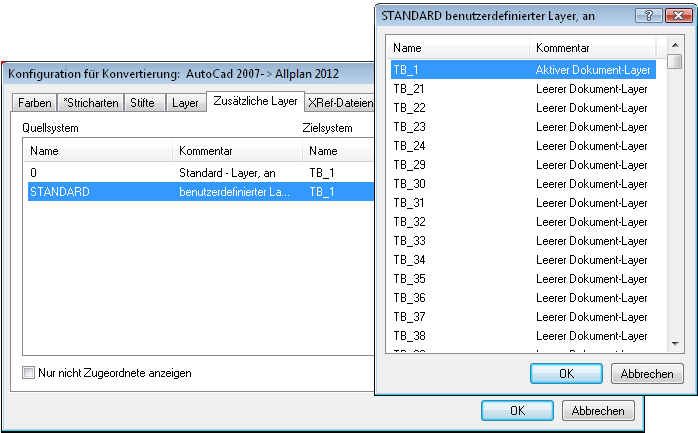Select layer TB_32 in the list
This screenshot has height=433, width=698.
523,222
